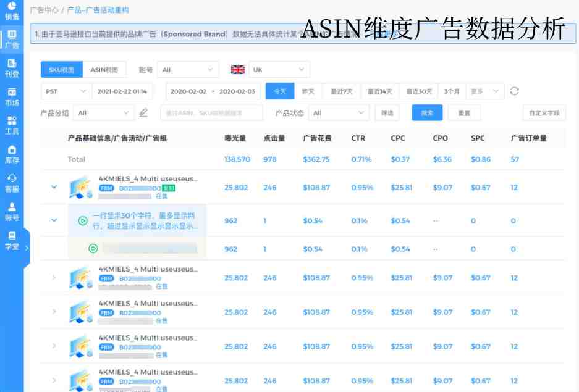Click the 自定义字段 custom fields button
579x392 pixels.
pos(544,113)
